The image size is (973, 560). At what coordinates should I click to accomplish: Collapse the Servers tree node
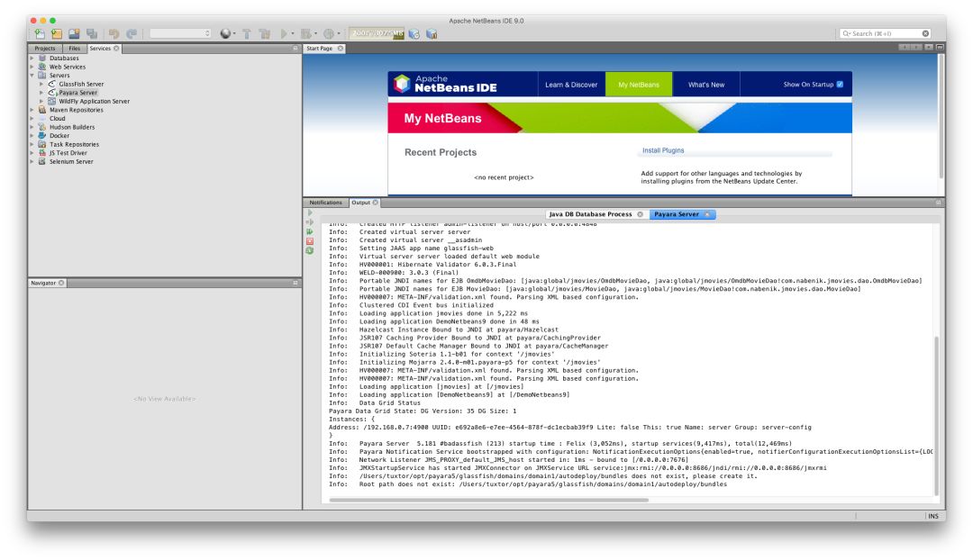pos(32,75)
